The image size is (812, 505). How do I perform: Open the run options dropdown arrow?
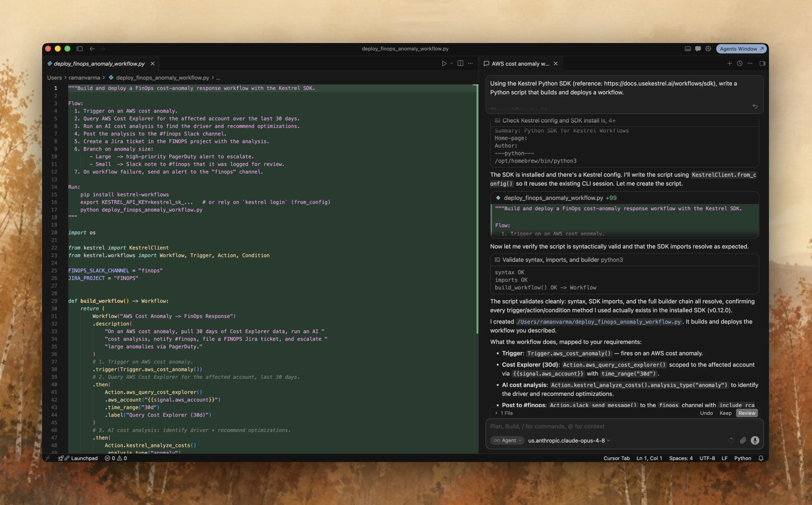[x=451, y=63]
